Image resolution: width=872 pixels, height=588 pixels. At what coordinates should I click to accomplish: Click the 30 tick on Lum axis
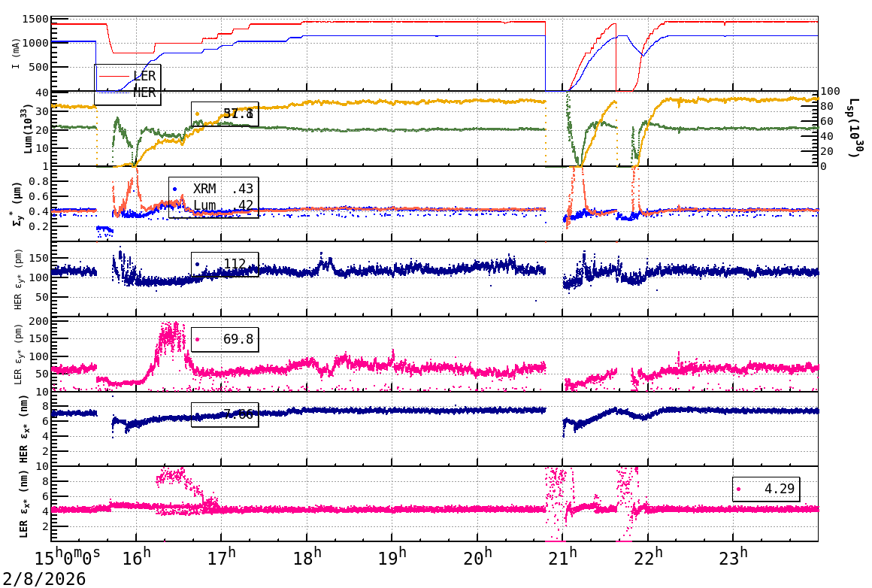click(x=41, y=111)
